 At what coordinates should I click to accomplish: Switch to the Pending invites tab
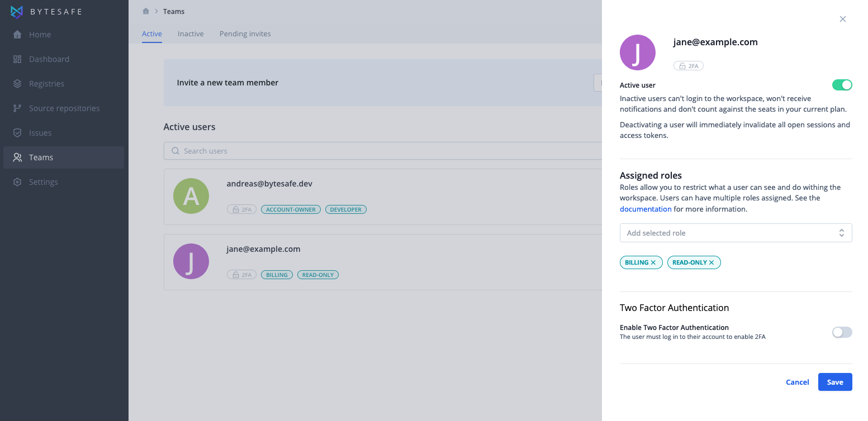[245, 34]
